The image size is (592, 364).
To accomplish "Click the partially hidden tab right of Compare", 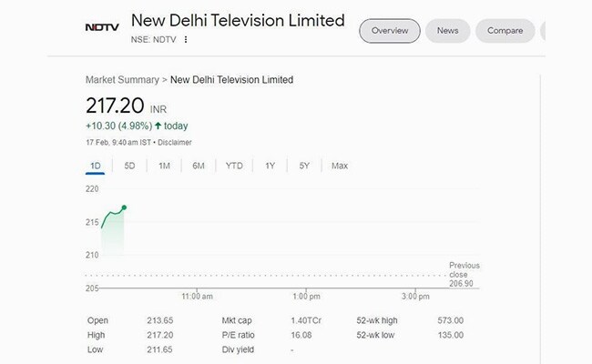I will (x=544, y=31).
